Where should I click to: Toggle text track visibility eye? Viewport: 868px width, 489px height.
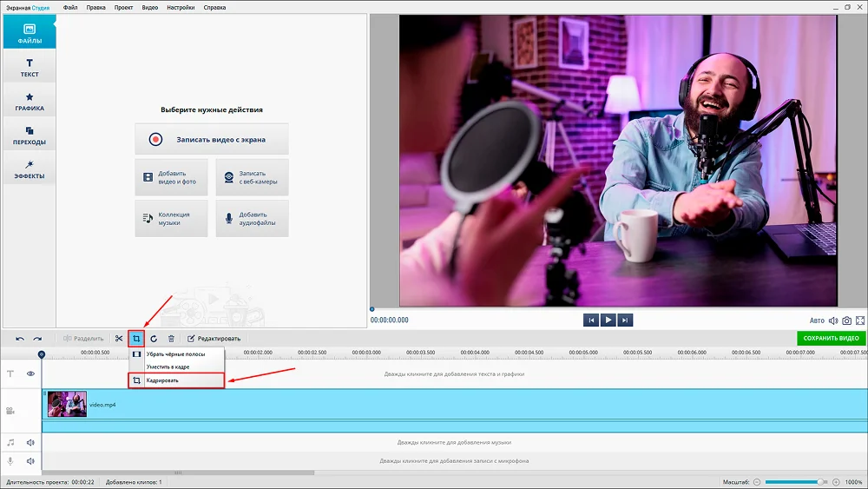[x=30, y=373]
